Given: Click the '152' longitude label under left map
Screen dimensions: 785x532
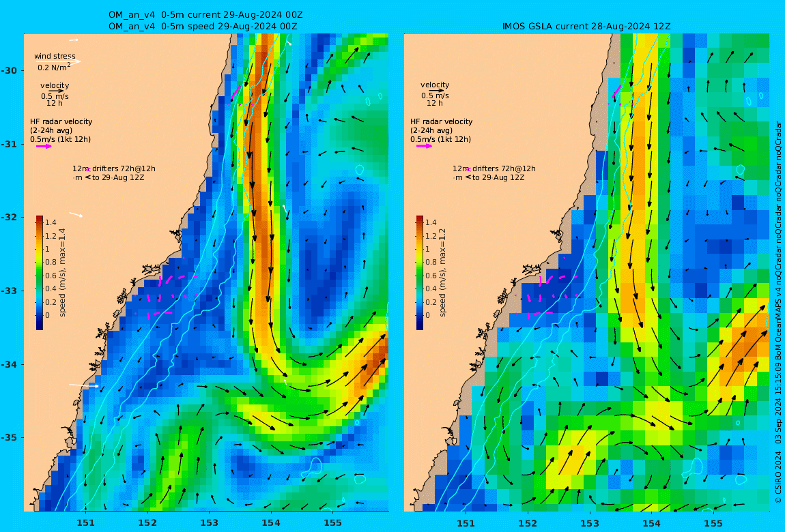Looking at the screenshot, I should tap(147, 523).
